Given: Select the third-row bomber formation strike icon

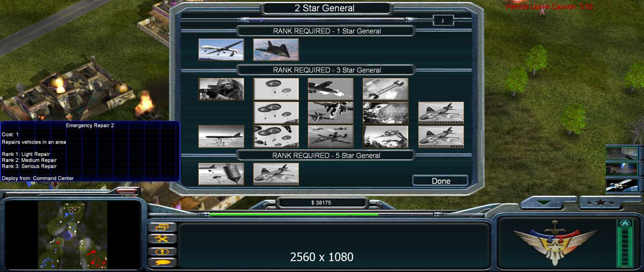Looking at the screenshot, I should click(331, 136).
